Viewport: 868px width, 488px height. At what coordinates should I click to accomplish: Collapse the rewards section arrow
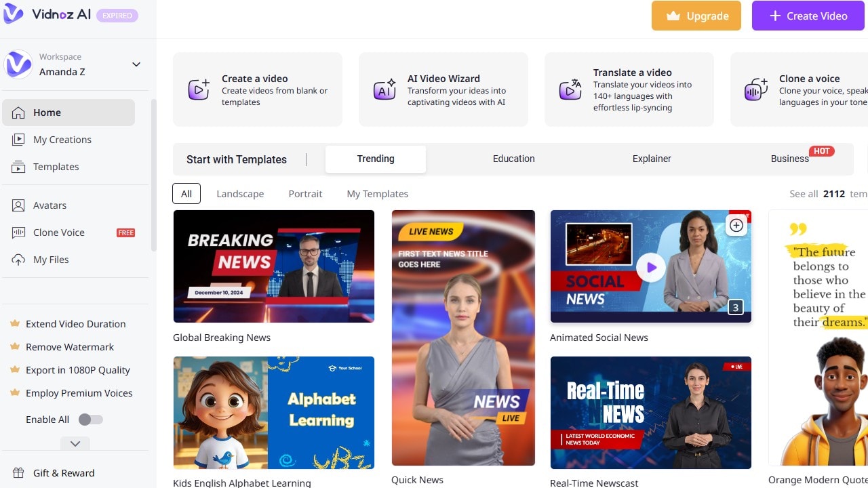point(75,443)
